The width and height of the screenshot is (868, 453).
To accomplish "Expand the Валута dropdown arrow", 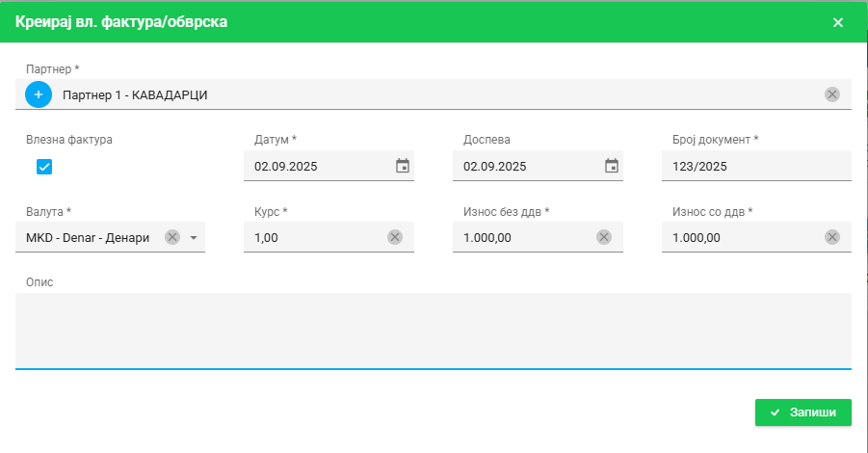I will coord(194,238).
